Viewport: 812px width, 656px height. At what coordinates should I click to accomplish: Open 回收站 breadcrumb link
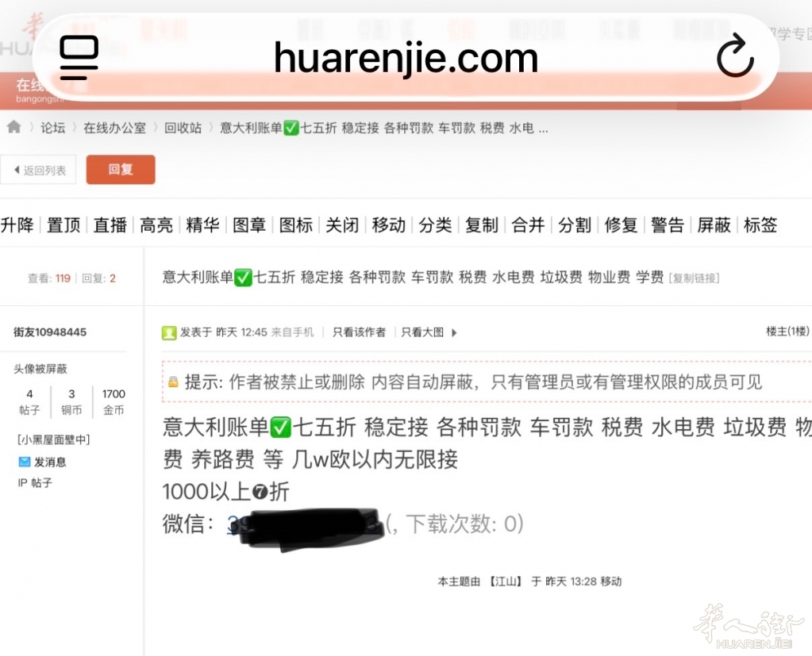pos(183,128)
